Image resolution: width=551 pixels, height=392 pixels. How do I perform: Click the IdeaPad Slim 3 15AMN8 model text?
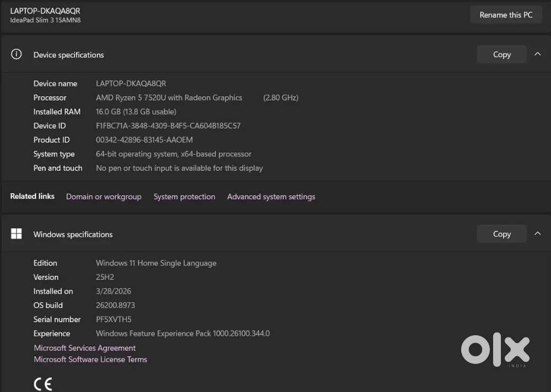pos(45,20)
